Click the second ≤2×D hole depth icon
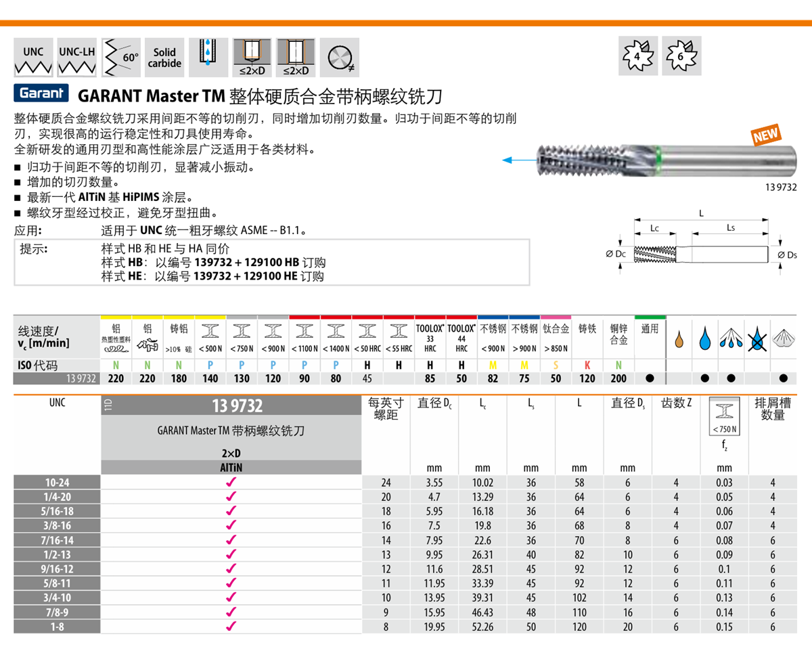Viewport: 812px width, 645px height. click(297, 58)
